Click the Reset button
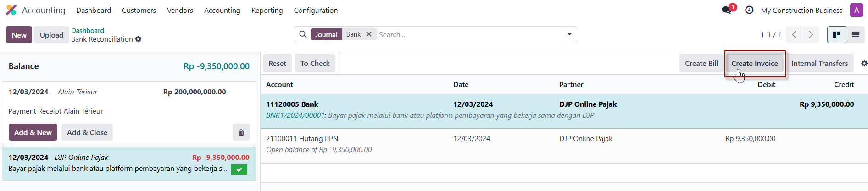 coord(277,63)
